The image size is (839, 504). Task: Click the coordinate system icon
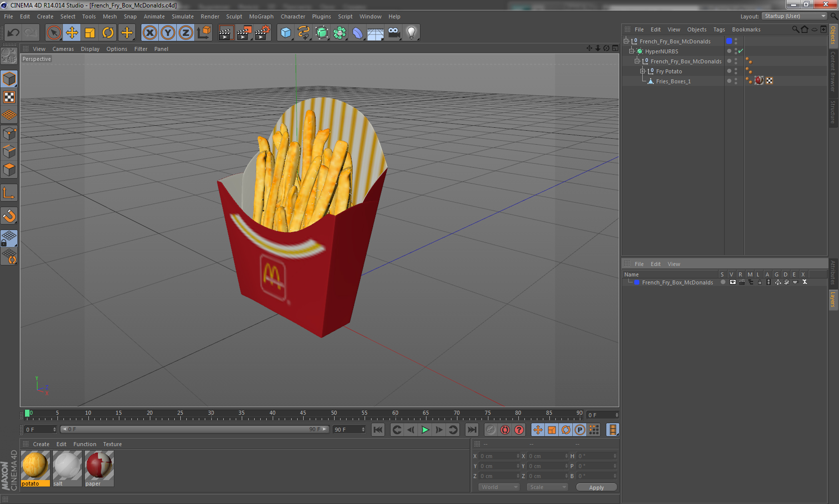tap(204, 33)
